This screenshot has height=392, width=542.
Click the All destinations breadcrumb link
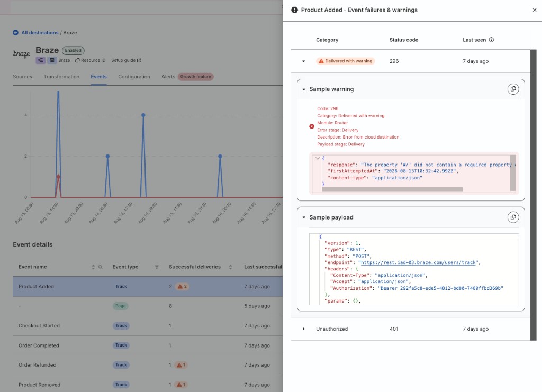click(40, 32)
